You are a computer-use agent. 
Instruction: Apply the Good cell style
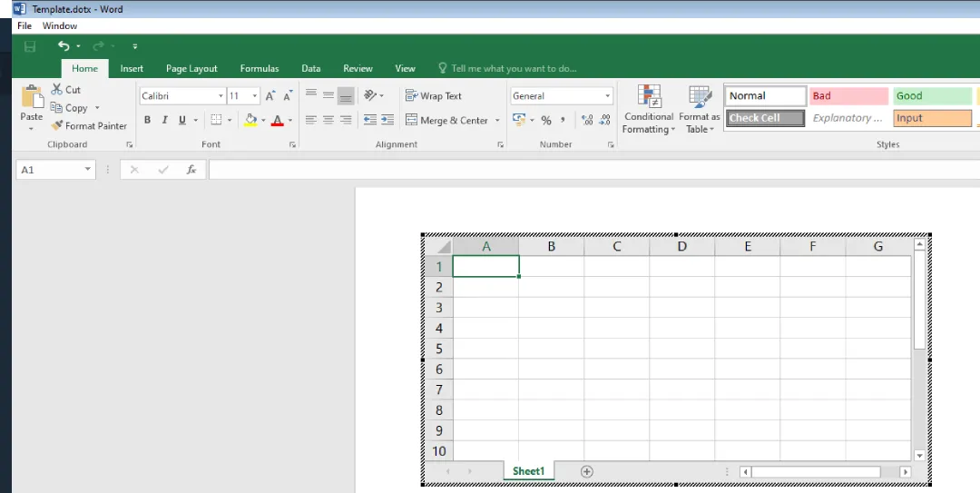(933, 95)
